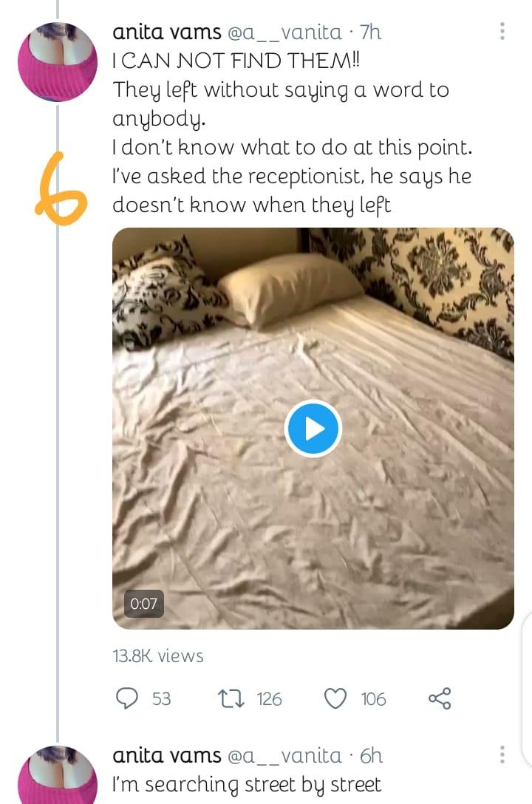
Task: Tap the reply speech bubble icon
Action: [x=128, y=698]
